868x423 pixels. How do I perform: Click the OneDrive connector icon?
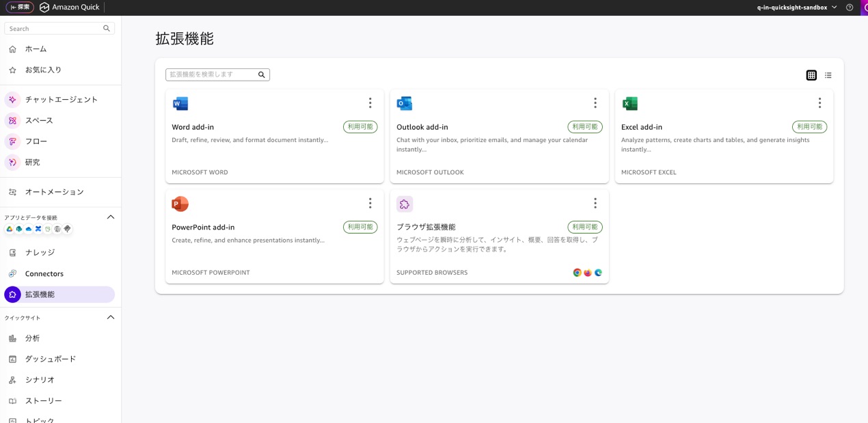(29, 229)
